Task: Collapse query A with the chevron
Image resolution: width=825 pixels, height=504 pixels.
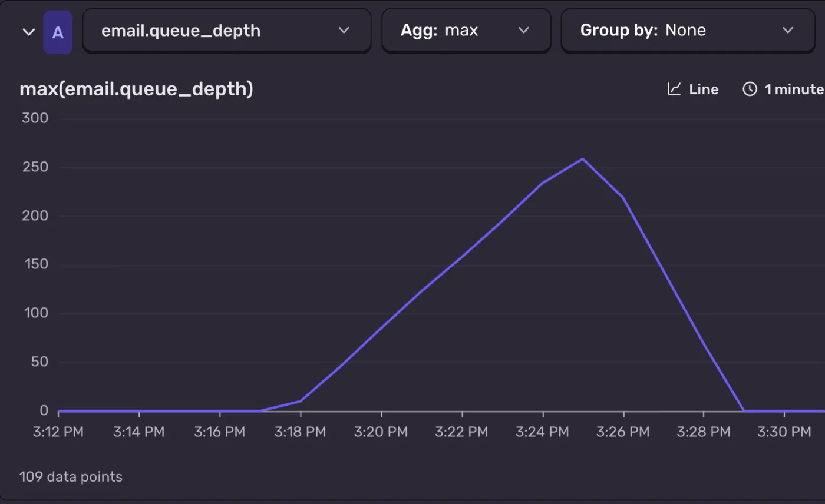Action: click(29, 32)
